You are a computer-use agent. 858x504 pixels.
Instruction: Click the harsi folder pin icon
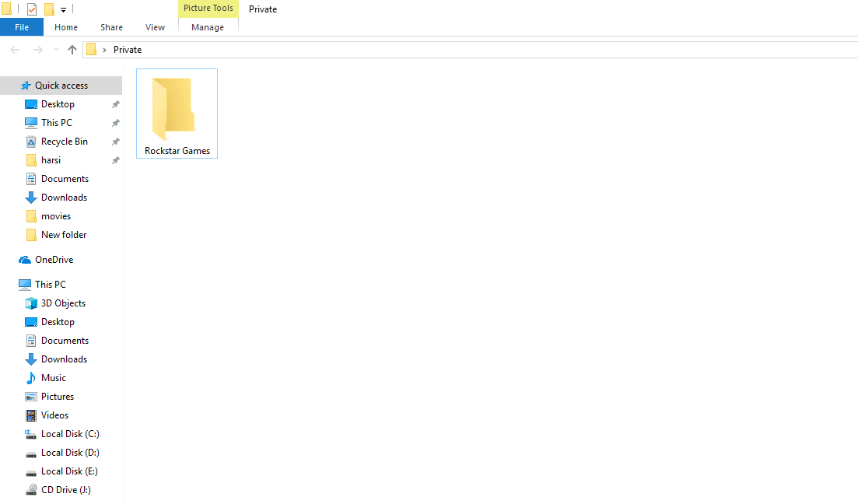click(x=115, y=159)
